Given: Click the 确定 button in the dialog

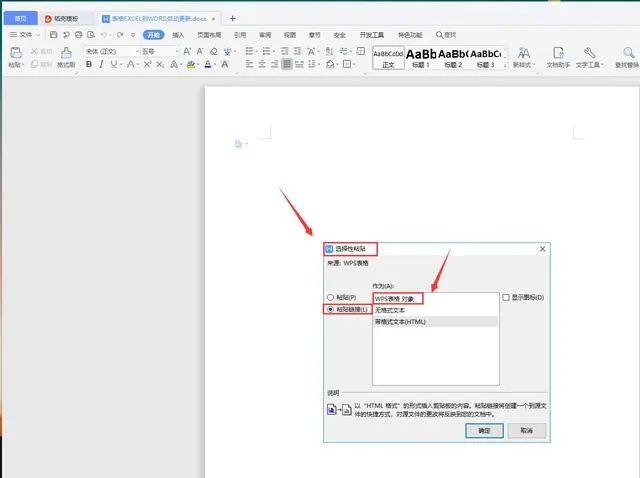Looking at the screenshot, I should [x=484, y=430].
